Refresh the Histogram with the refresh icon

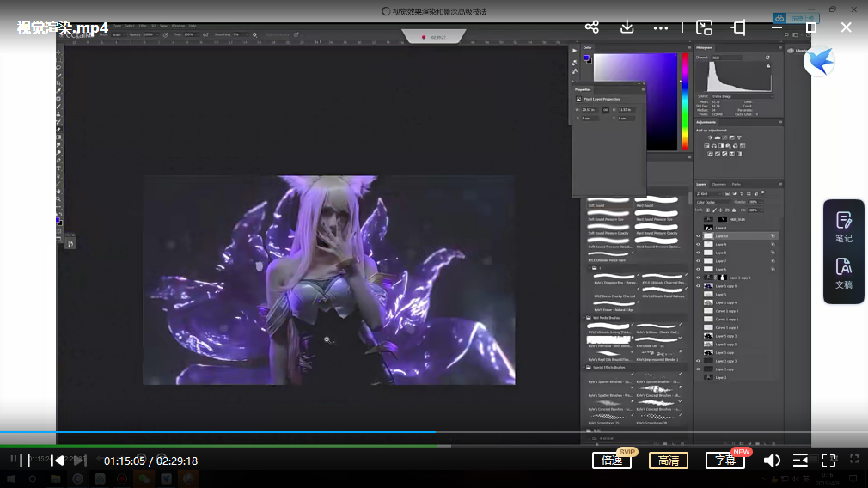[x=767, y=58]
